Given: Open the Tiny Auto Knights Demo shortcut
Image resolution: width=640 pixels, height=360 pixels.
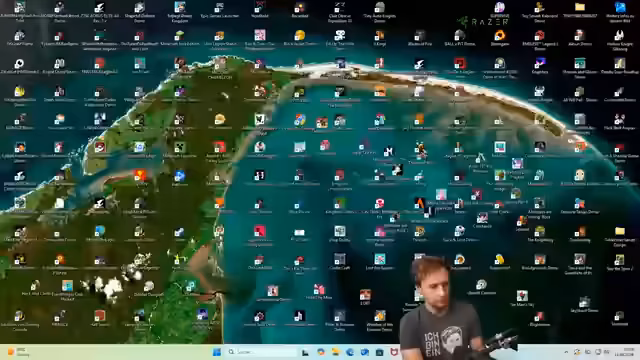Looking at the screenshot, I should click(x=380, y=11).
